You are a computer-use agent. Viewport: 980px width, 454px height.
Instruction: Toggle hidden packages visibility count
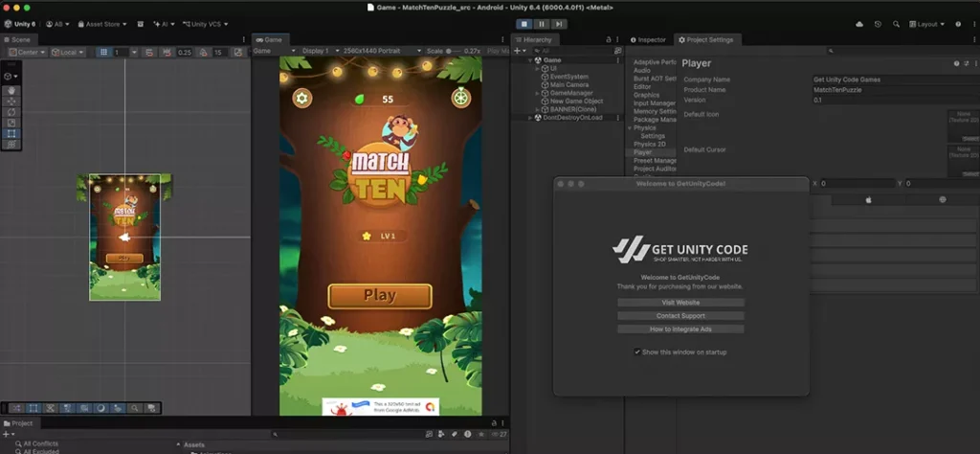pos(500,434)
